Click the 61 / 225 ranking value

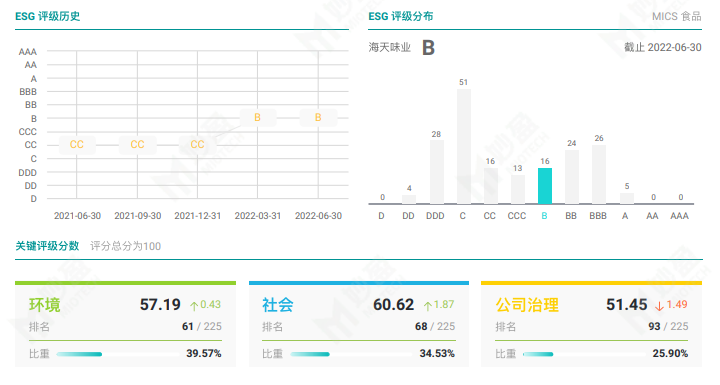(x=202, y=327)
